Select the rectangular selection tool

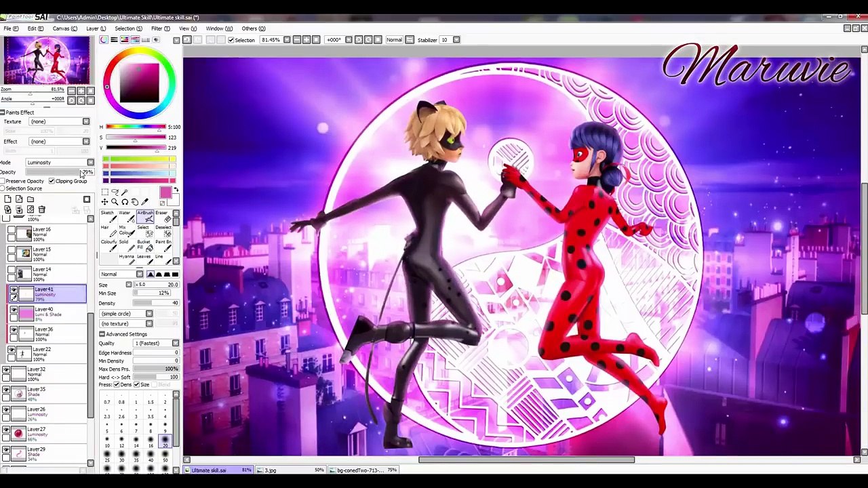[104, 192]
